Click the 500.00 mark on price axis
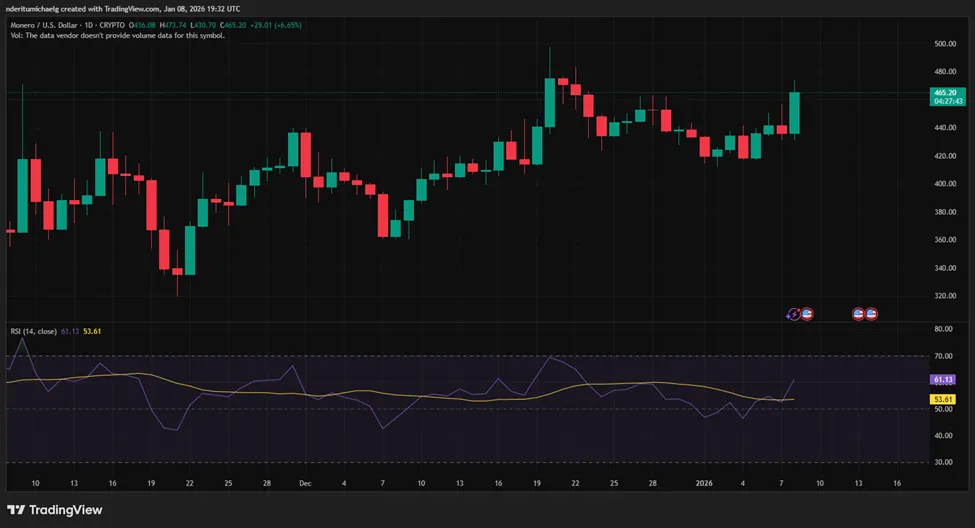Screen dimensions: 975x528 point(946,44)
